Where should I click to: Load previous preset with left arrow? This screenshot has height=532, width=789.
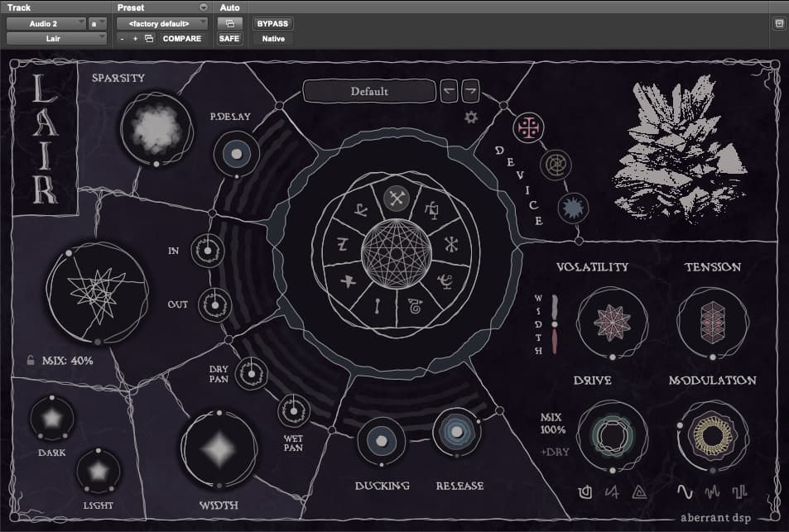449,91
